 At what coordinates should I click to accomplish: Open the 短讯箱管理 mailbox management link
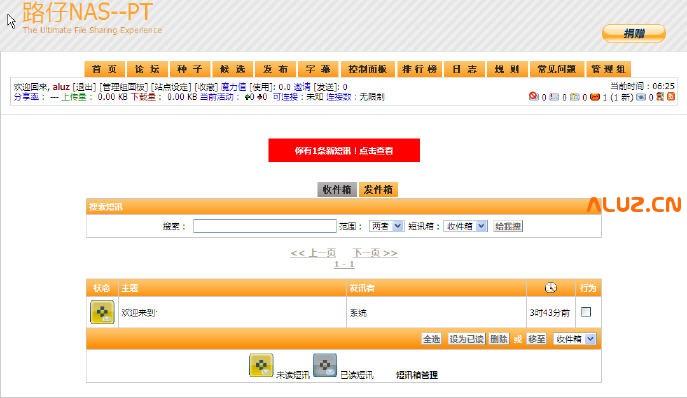click(417, 375)
